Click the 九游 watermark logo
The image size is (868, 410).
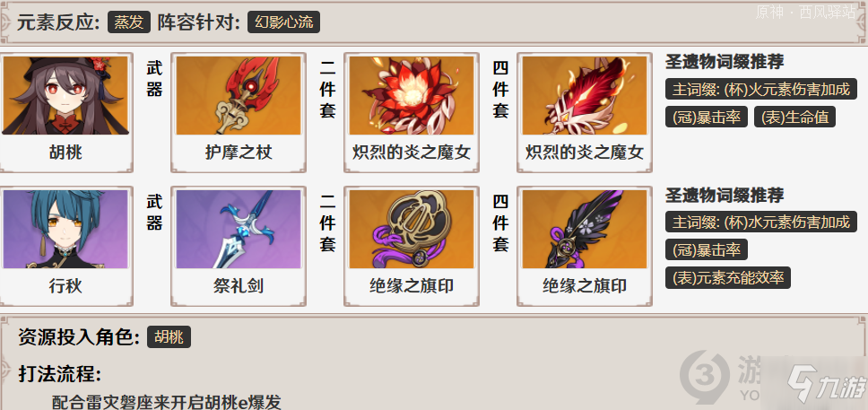(x=819, y=383)
